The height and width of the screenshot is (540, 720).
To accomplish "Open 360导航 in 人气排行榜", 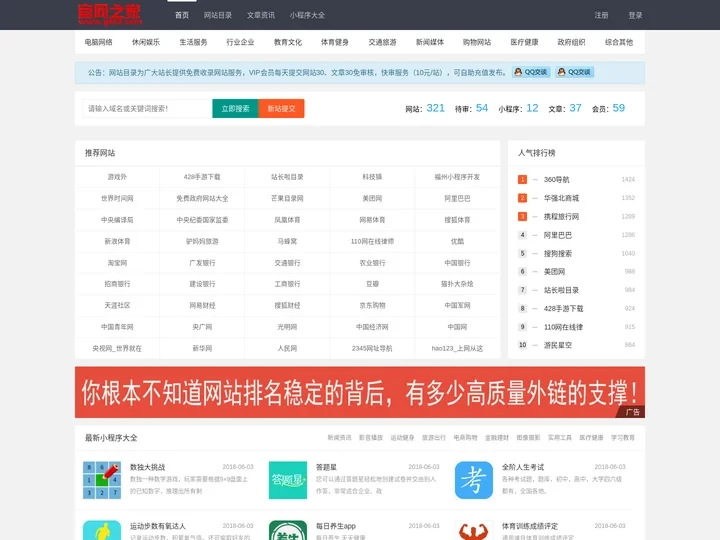I will tap(556, 180).
